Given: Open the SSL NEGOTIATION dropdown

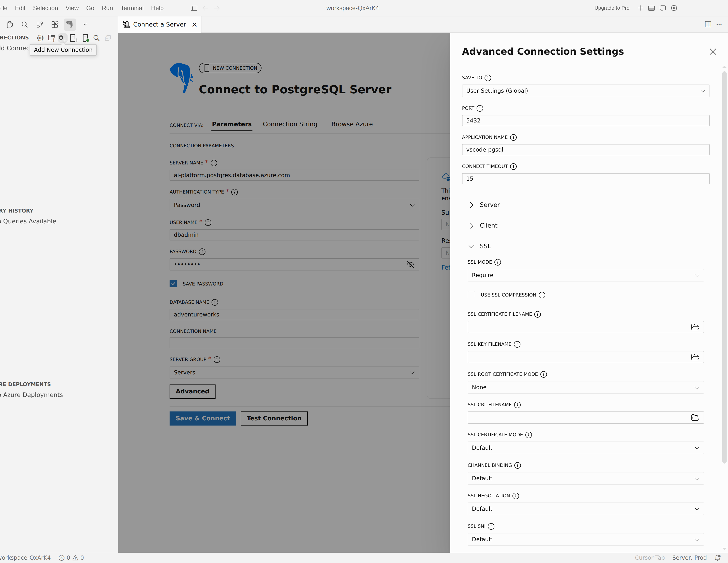Looking at the screenshot, I should pos(585,509).
